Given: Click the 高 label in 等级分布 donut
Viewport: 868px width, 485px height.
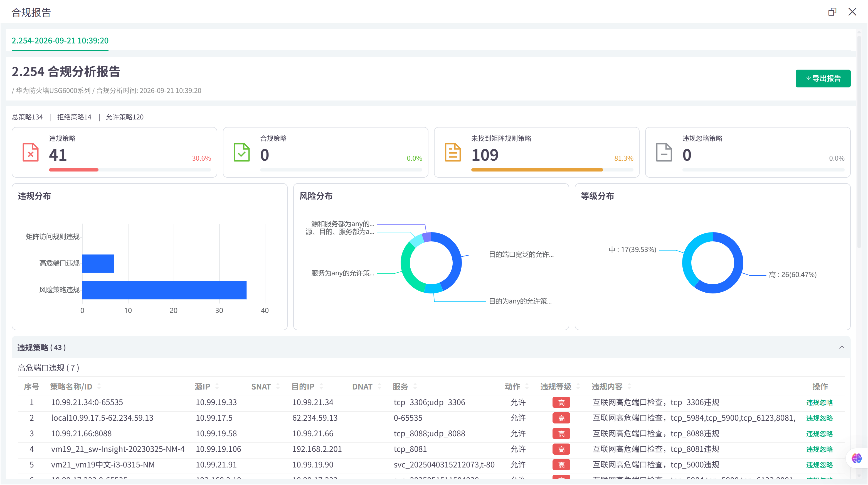Looking at the screenshot, I should click(x=793, y=275).
